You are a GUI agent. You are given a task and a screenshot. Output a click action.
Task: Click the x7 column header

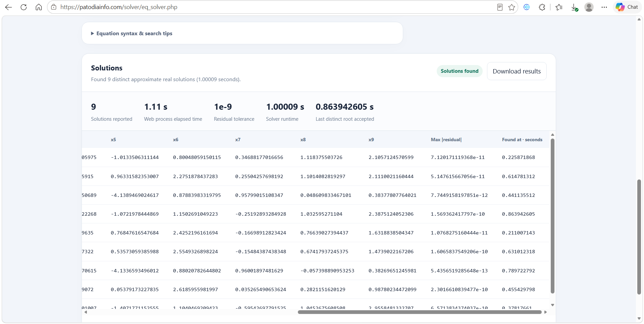238,140
